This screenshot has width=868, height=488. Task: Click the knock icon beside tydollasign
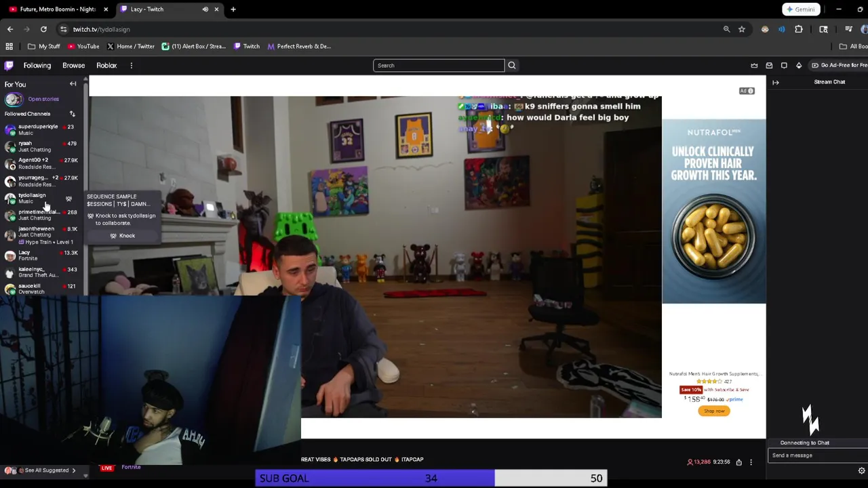tap(68, 199)
